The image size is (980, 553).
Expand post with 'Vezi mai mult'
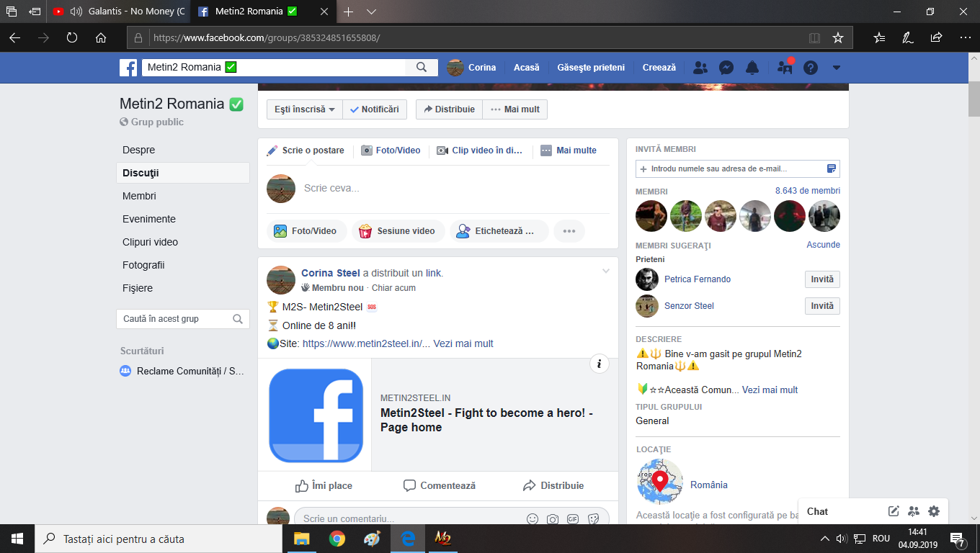[463, 343]
